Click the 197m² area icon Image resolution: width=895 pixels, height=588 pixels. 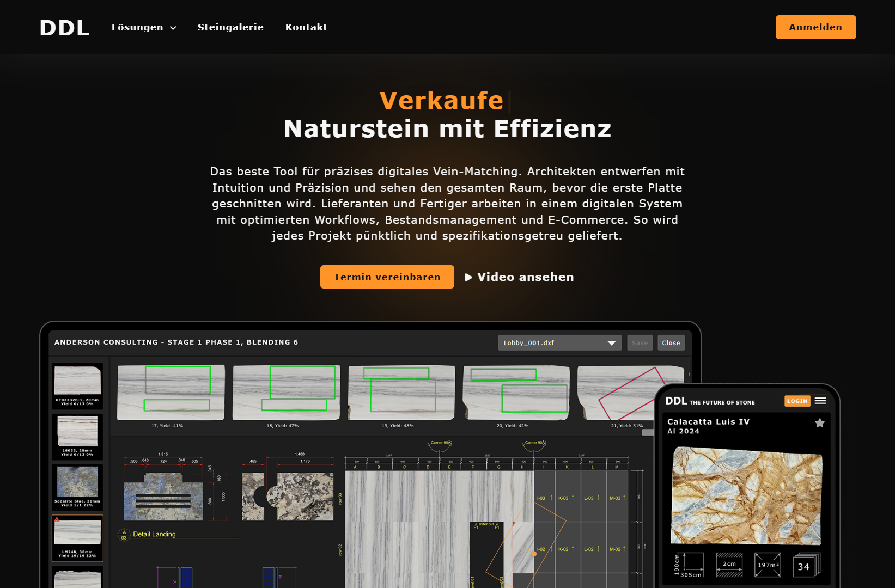click(768, 565)
